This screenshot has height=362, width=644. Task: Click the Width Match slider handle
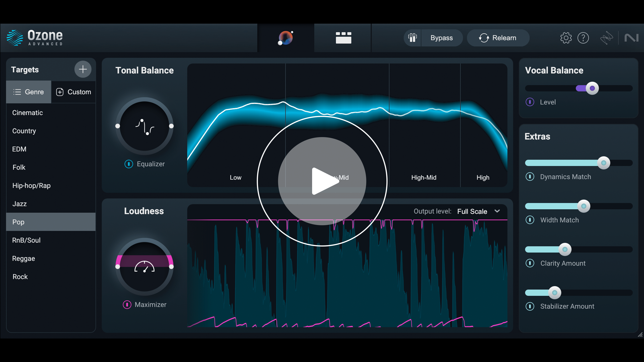(x=584, y=206)
